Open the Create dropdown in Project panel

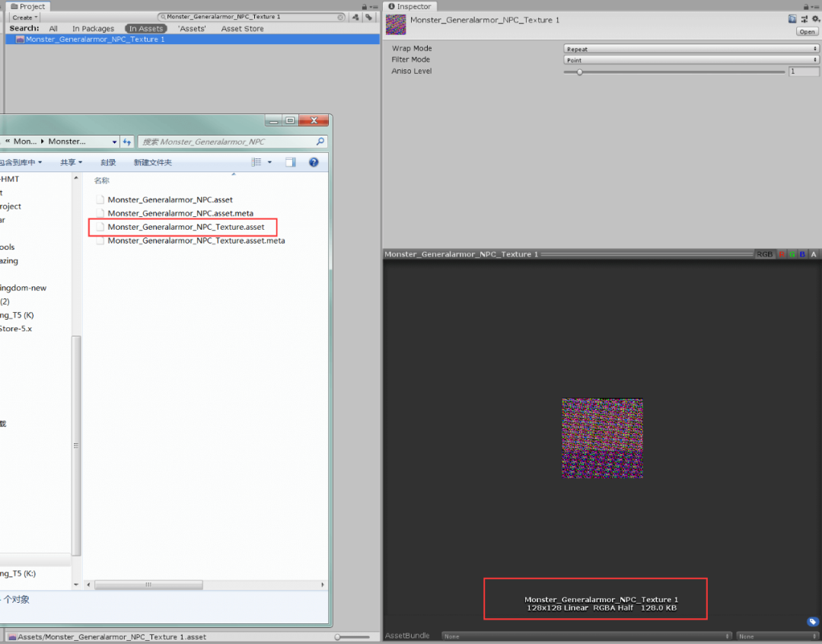click(24, 18)
